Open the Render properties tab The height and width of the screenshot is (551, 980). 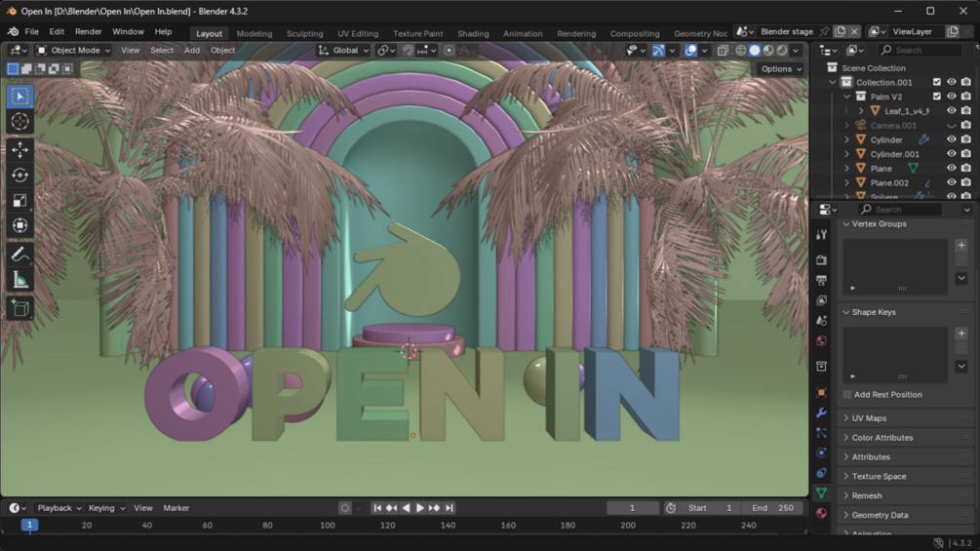[x=822, y=259]
